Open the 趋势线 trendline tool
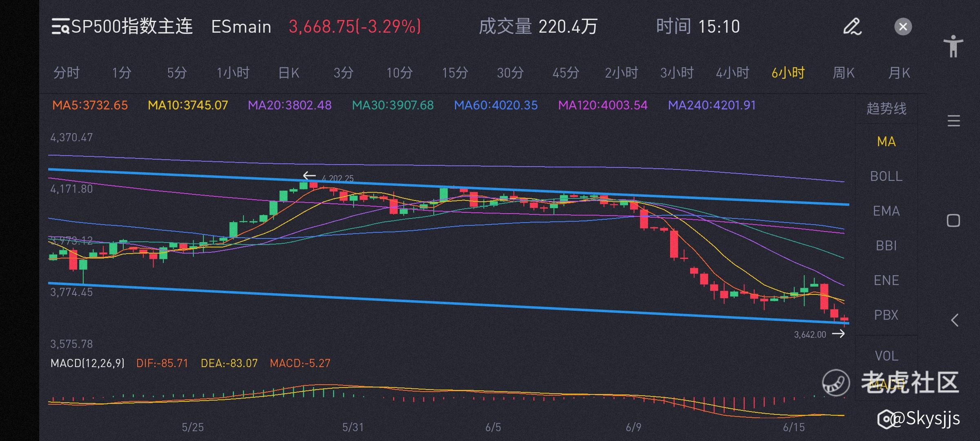The image size is (980, 441). tap(886, 109)
